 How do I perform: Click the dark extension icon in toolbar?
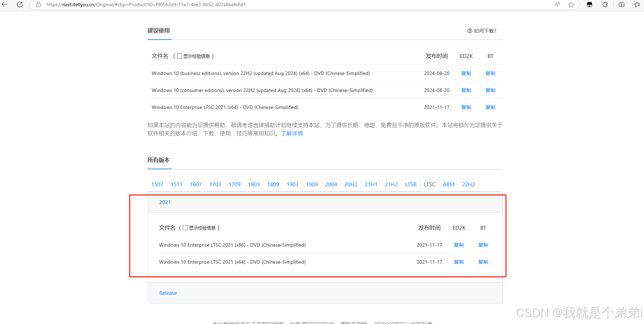coord(590,5)
